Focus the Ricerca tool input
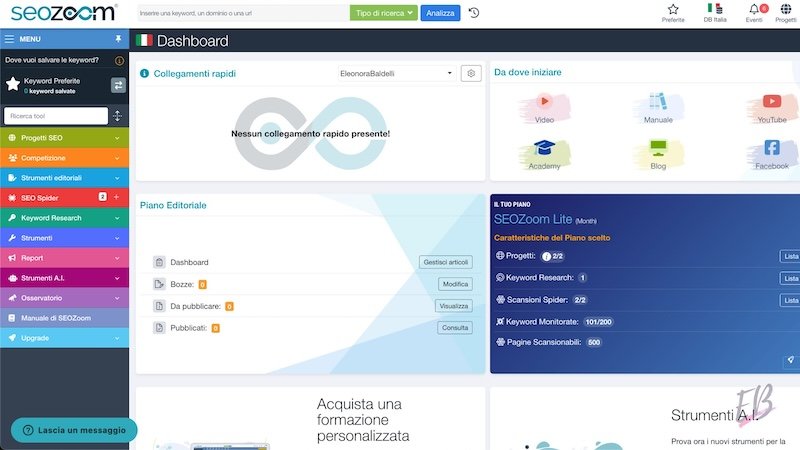The image size is (800, 450). pos(56,116)
